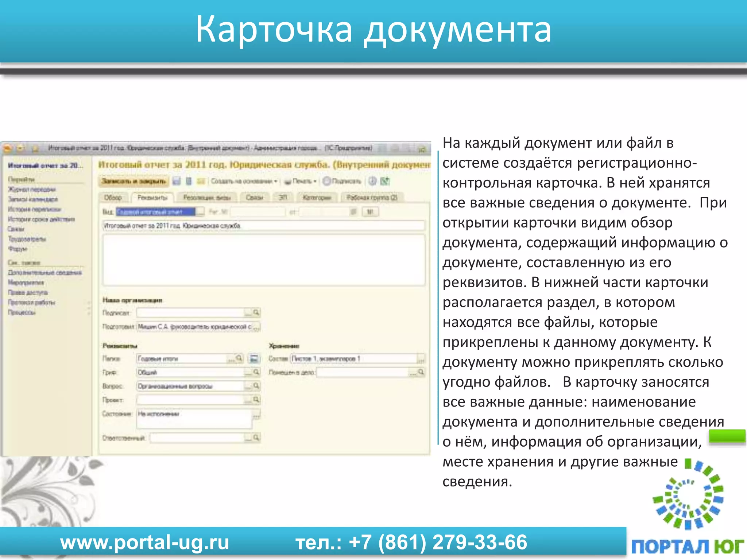The width and height of the screenshot is (747, 560).
Task: Click ellipsis button in 'Состав' field
Action: (421, 359)
